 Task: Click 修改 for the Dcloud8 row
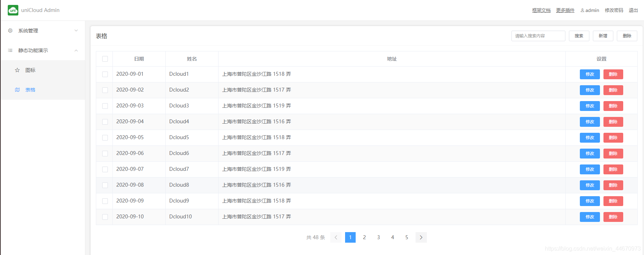tap(590, 185)
